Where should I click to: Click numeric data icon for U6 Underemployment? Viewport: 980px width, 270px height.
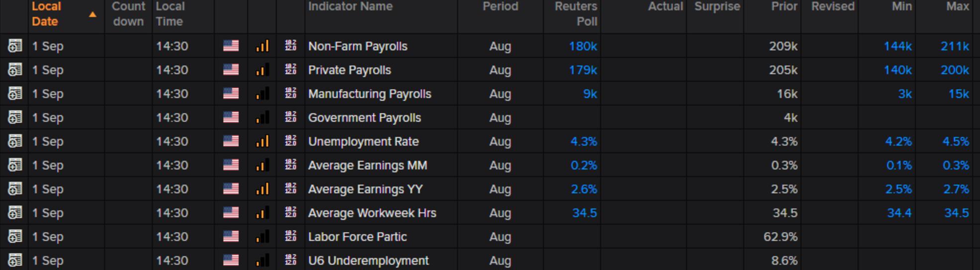click(291, 260)
